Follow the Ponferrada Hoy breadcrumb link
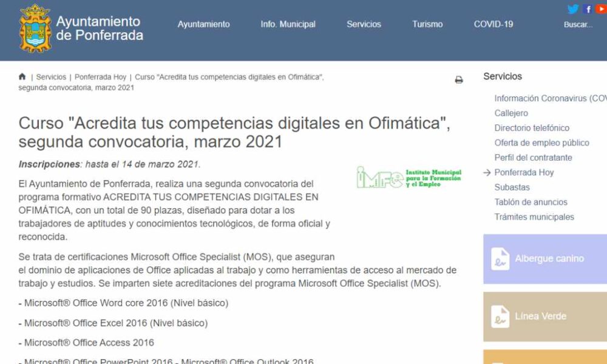 [100, 77]
